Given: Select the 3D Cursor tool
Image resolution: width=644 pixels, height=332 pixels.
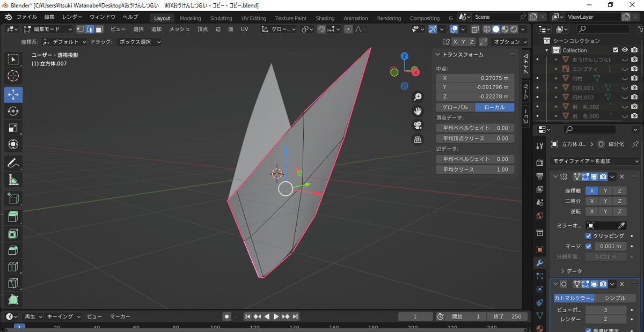Looking at the screenshot, I should (x=13, y=76).
